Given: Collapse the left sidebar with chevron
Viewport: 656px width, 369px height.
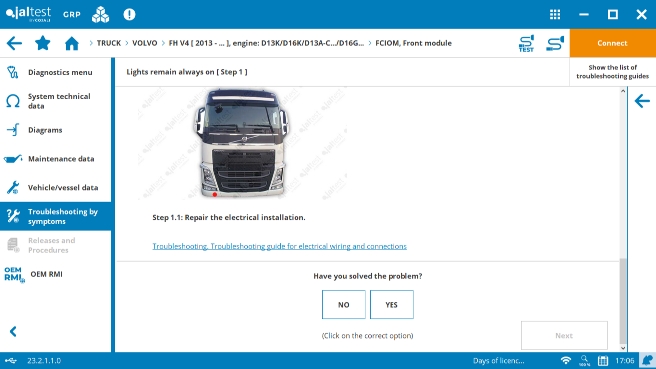Looking at the screenshot, I should (13, 331).
